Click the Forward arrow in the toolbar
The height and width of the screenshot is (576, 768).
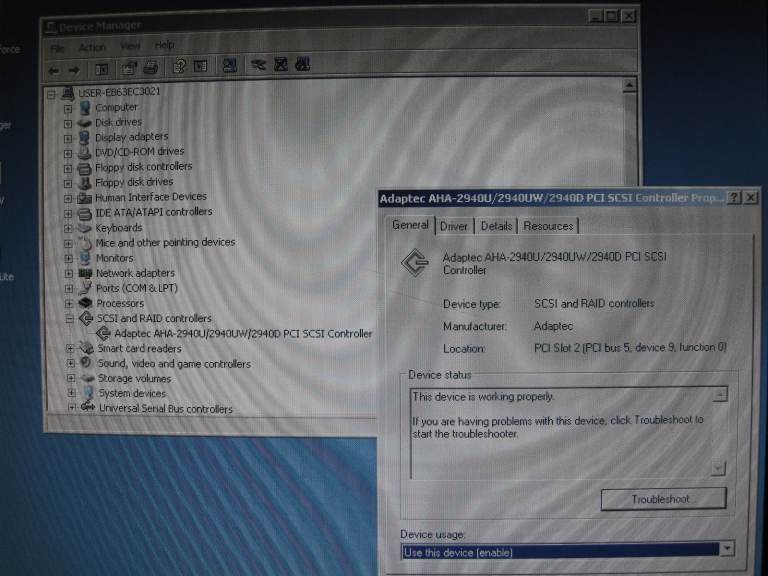tap(73, 69)
